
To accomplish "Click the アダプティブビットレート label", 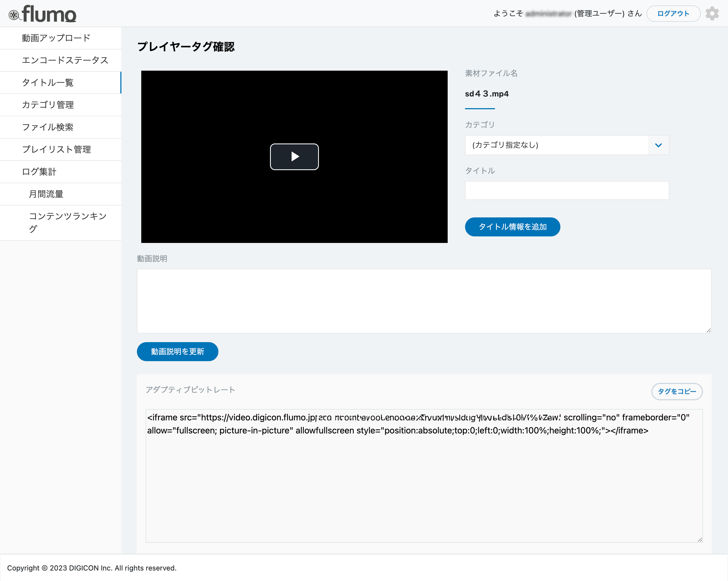I will point(190,390).
